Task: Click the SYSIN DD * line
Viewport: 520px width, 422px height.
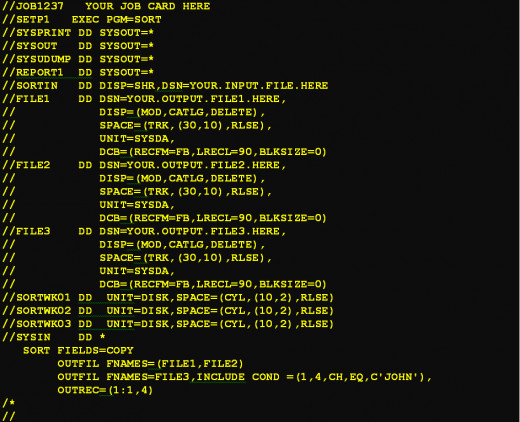Action: click(54, 337)
